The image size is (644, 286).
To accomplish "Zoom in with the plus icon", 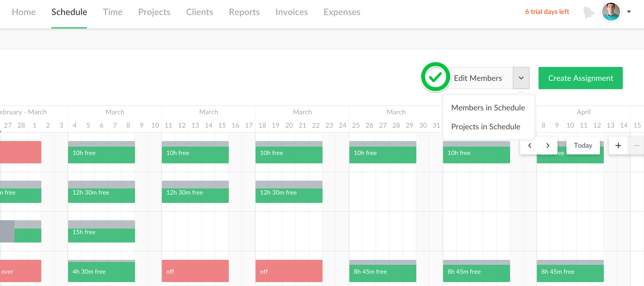I will coord(618,146).
